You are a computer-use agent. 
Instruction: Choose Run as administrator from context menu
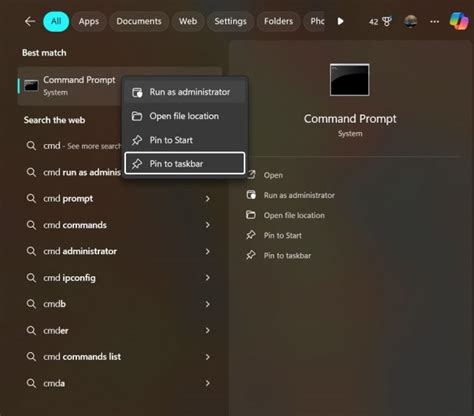pyautogui.click(x=185, y=92)
